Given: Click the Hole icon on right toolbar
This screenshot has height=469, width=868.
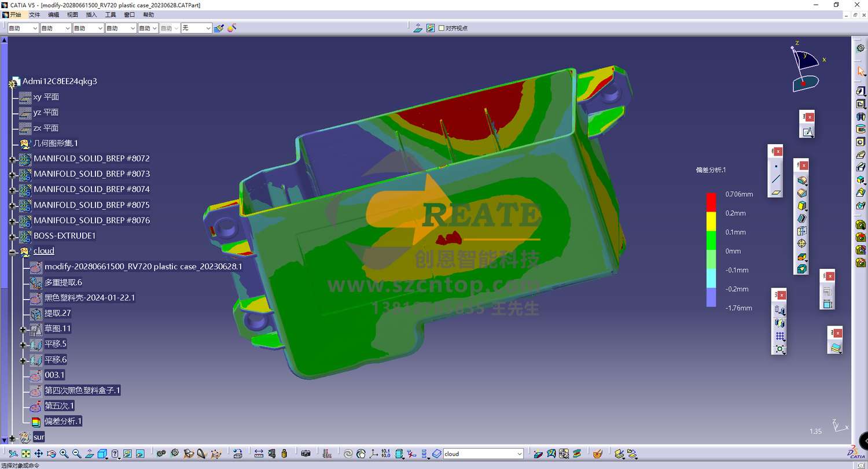Looking at the screenshot, I should [x=860, y=142].
